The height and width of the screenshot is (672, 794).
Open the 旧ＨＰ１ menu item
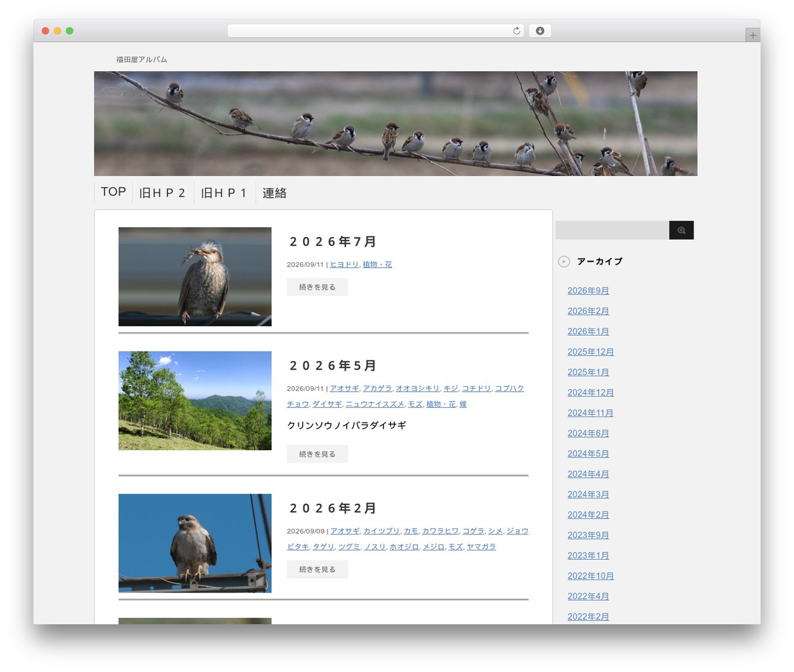pyautogui.click(x=225, y=193)
